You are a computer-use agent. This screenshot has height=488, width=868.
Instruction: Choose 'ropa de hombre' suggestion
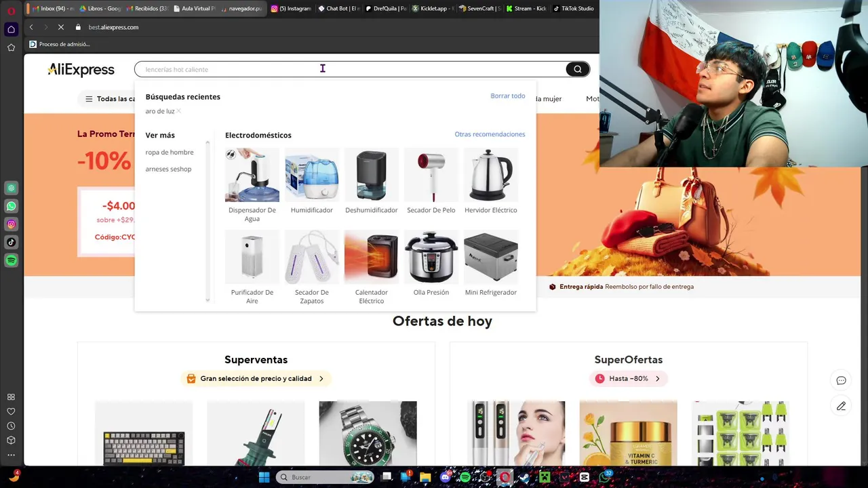point(170,152)
